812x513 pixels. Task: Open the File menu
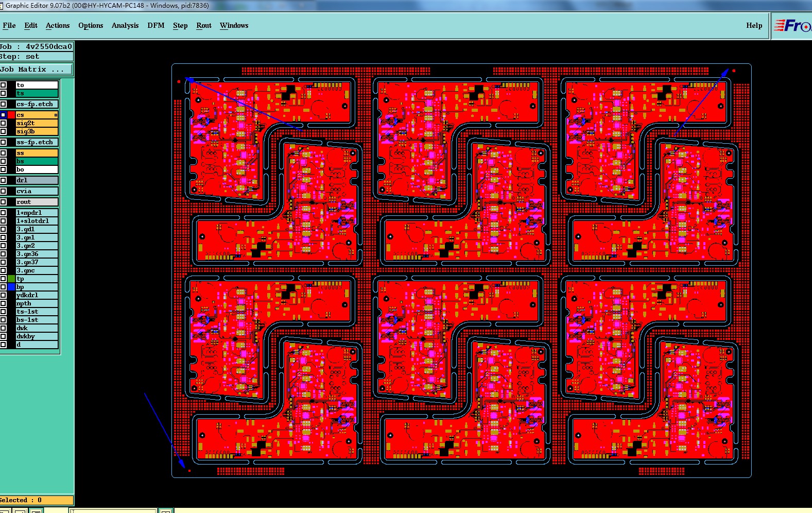tap(9, 25)
